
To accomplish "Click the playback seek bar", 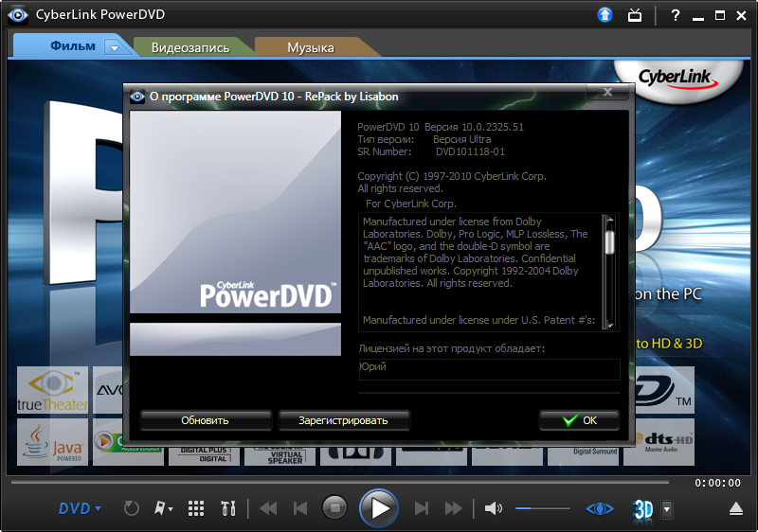I will (340, 482).
